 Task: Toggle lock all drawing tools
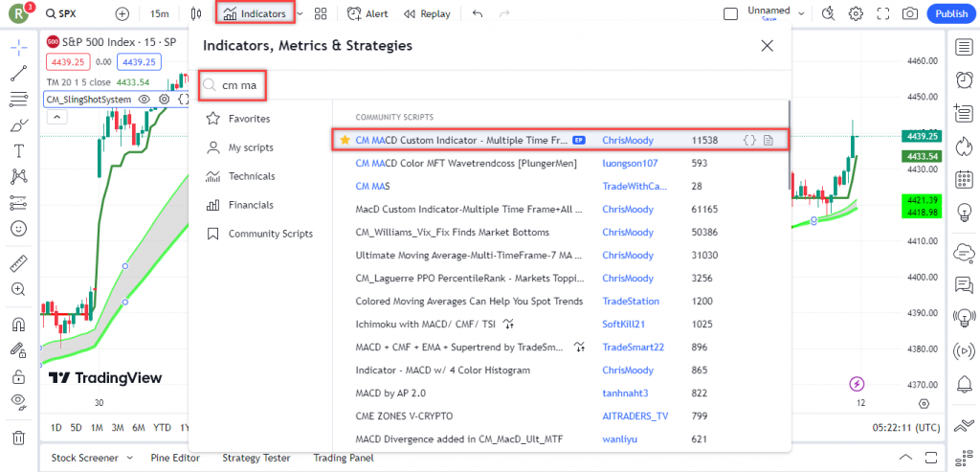click(19, 376)
